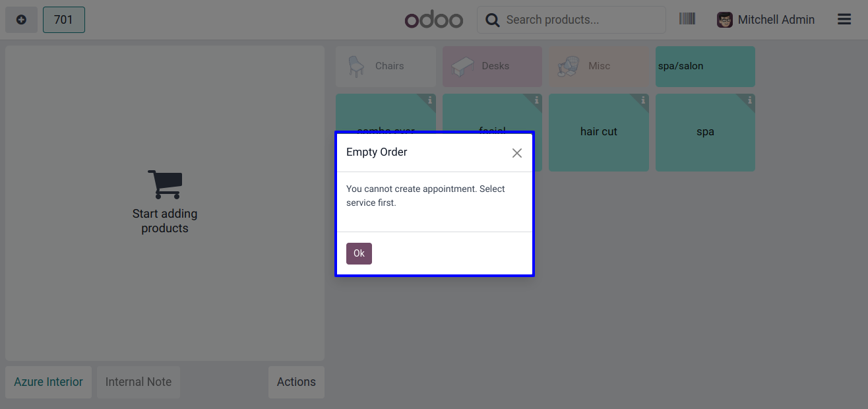The width and height of the screenshot is (868, 409).
Task: Click Mitchell Admin avatar
Action: pos(725,20)
